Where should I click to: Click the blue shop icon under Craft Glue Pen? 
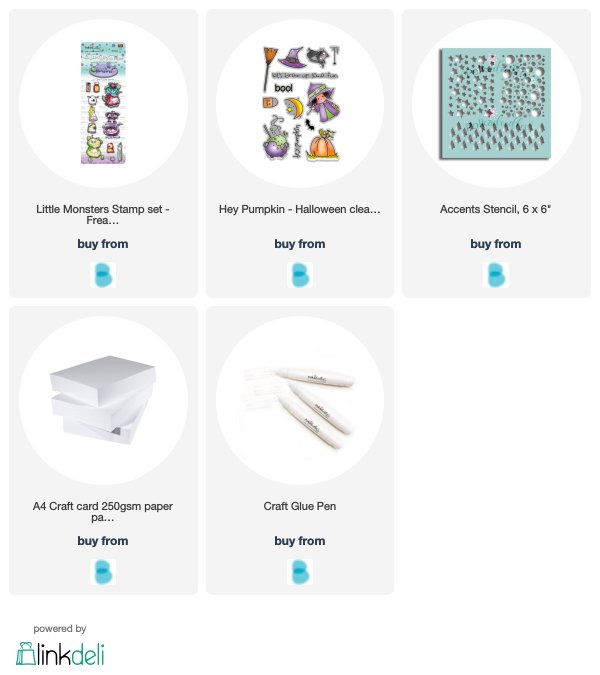click(300, 572)
